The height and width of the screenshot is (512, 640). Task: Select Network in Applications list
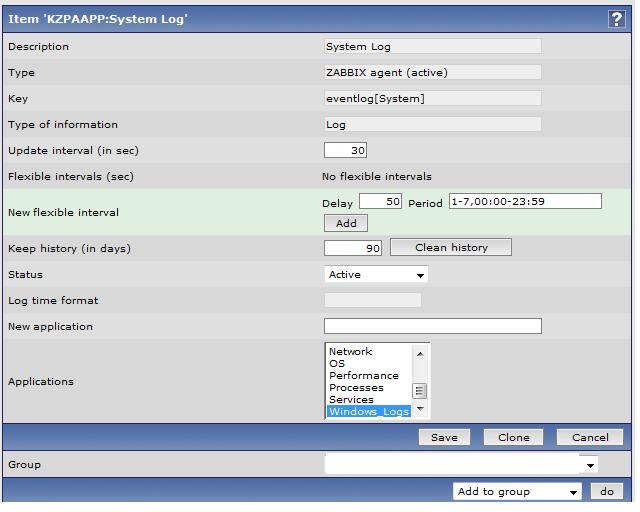(x=351, y=352)
